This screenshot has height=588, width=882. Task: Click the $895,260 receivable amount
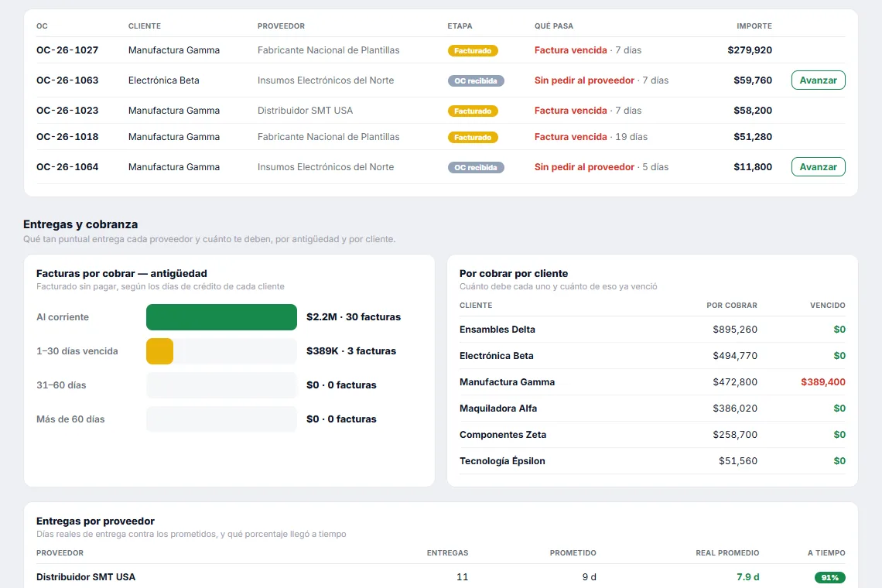(x=735, y=330)
